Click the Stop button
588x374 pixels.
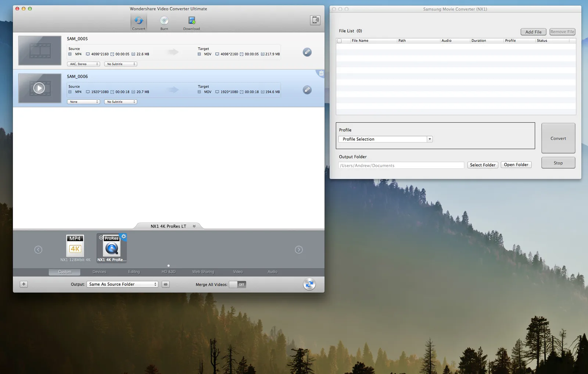tap(558, 163)
